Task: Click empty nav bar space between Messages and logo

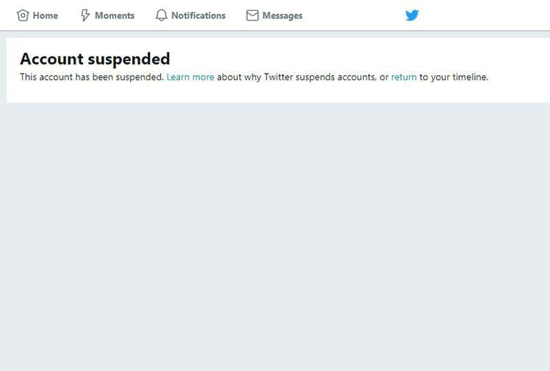Action: (354, 15)
